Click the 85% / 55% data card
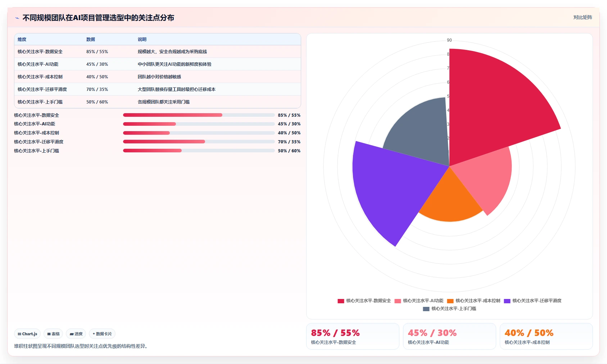Screen dimensions: 607x364 [x=353, y=336]
